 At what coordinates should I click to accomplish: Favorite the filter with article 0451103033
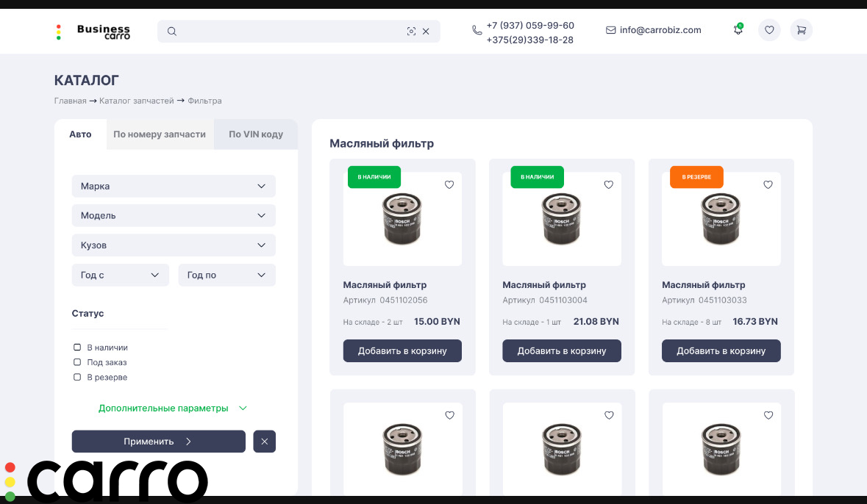point(768,185)
